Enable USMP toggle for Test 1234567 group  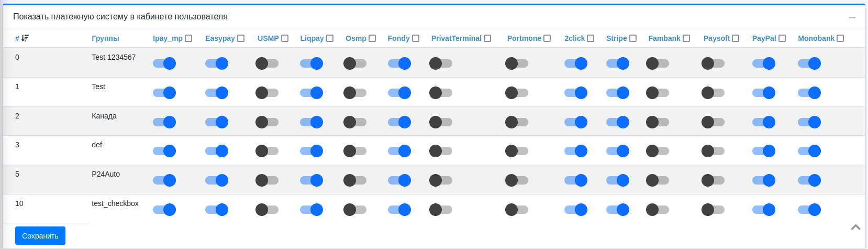coord(267,63)
